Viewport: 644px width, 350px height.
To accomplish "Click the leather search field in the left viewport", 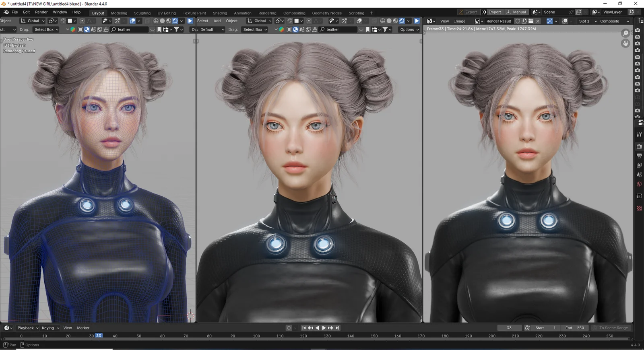I will tap(130, 29).
